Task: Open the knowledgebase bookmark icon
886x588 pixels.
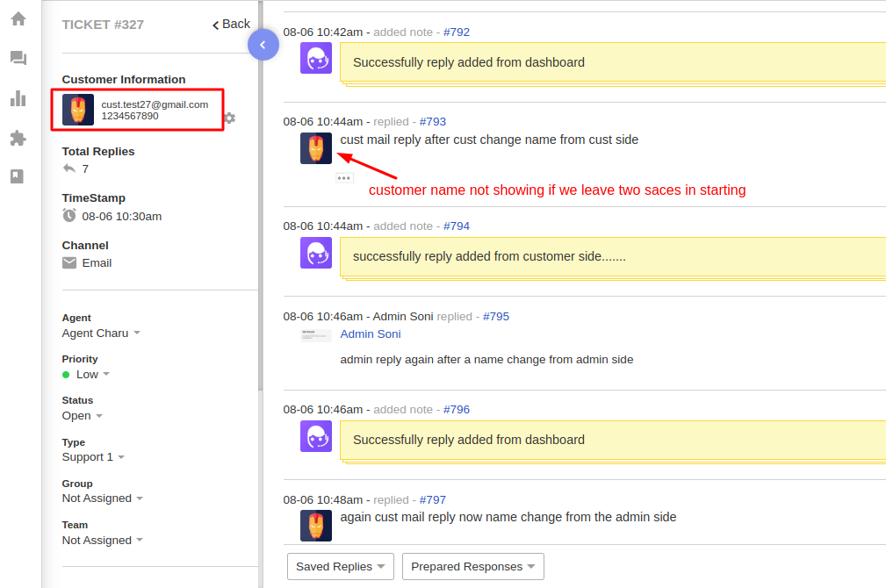Action: click(18, 176)
